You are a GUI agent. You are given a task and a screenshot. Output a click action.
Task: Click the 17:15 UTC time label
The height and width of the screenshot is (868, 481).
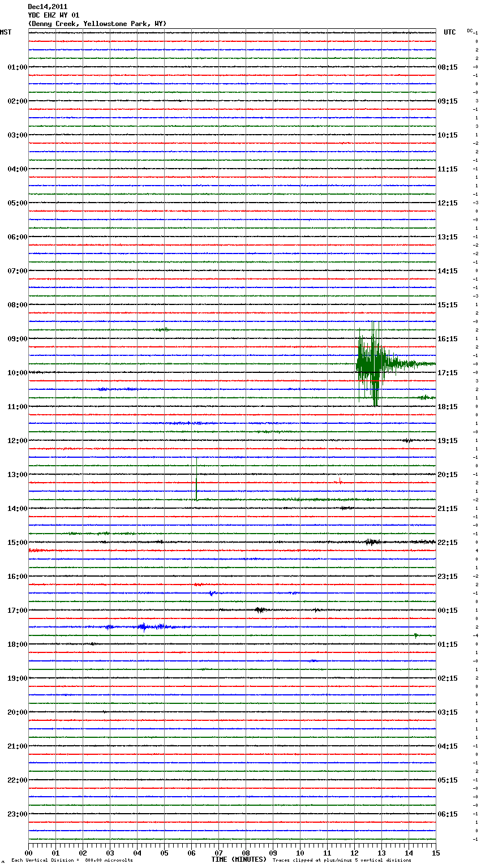(x=448, y=373)
